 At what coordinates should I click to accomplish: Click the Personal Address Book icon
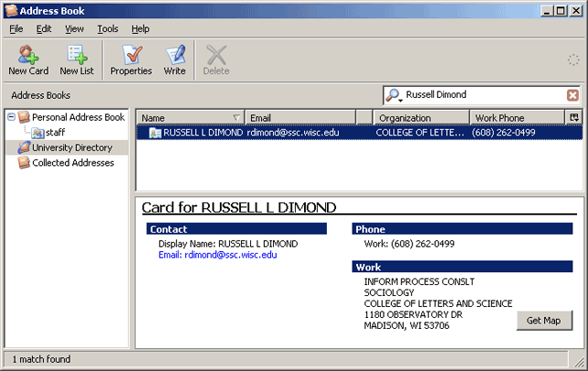click(x=24, y=117)
